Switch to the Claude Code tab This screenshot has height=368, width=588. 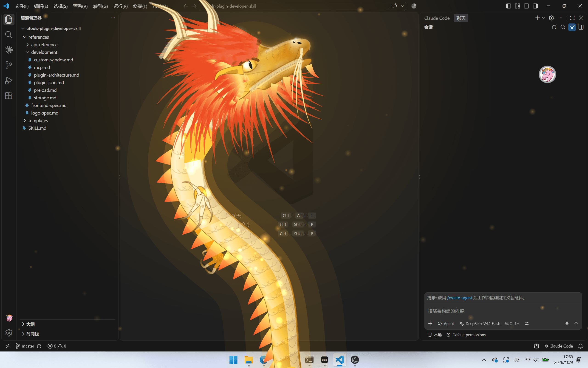click(x=437, y=18)
